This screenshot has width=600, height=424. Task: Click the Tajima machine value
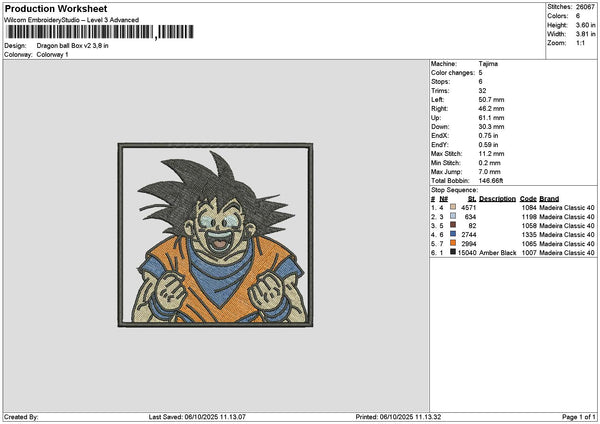click(489, 64)
